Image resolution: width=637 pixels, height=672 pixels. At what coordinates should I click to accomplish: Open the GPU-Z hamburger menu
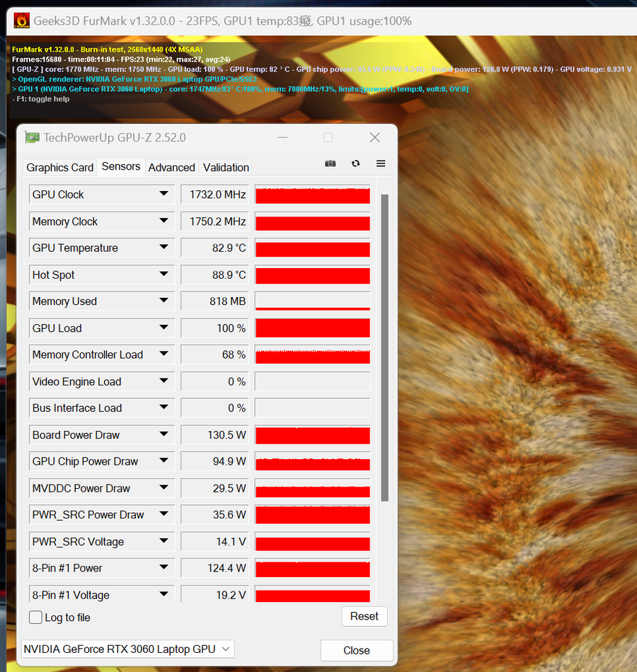pos(381,163)
